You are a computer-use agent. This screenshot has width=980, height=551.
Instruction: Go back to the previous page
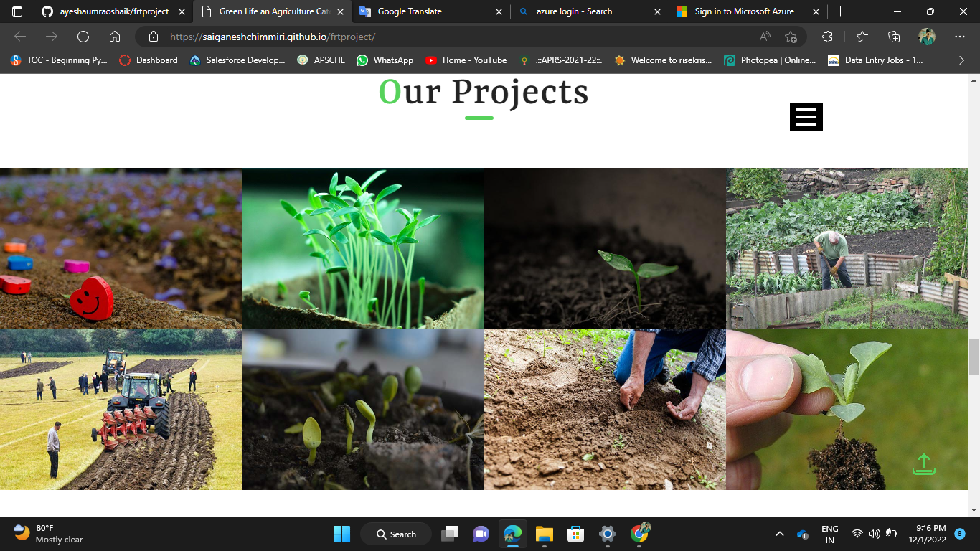20,37
